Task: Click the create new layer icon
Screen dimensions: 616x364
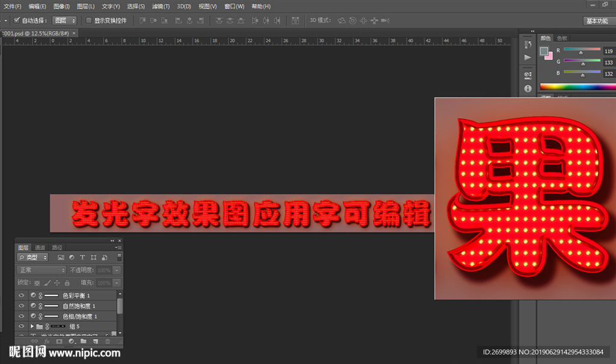Action: pyautogui.click(x=96, y=341)
